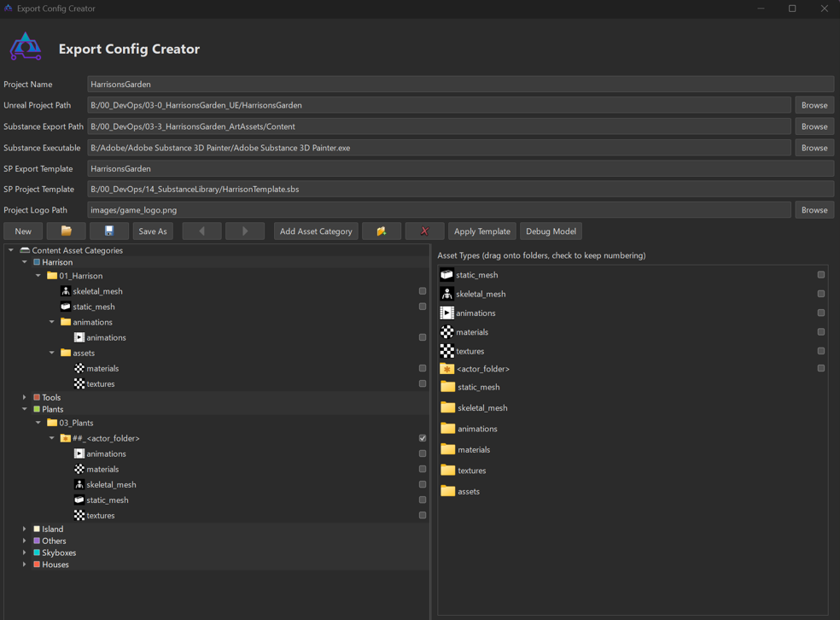Expand the Houses category
840x620 pixels.
25,564
